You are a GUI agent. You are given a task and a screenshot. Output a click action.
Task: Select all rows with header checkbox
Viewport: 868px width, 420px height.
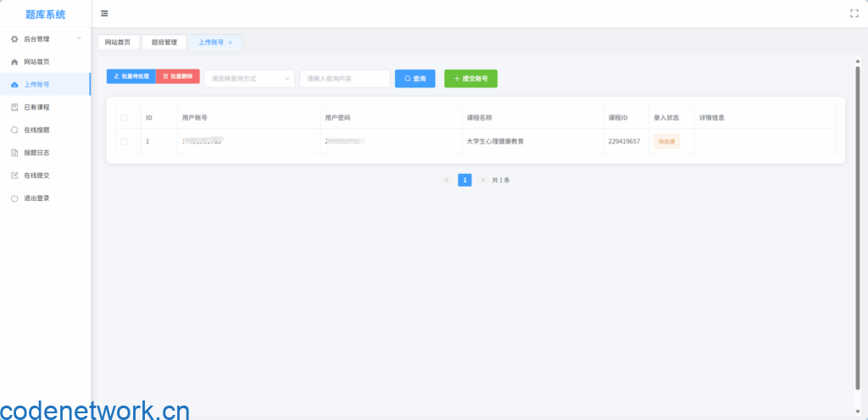[124, 118]
